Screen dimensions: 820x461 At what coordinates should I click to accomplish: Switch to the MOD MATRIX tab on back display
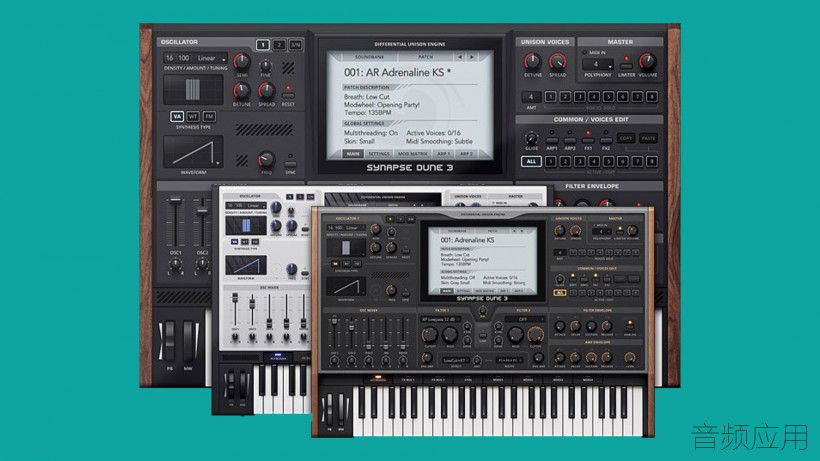413,154
